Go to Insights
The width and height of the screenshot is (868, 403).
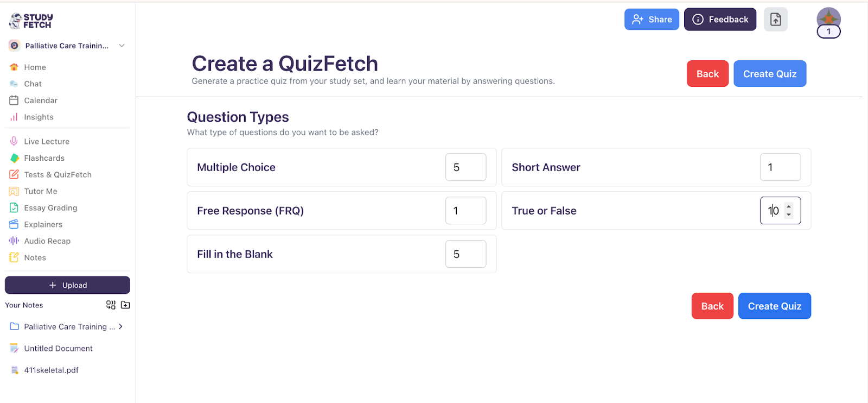pyautogui.click(x=39, y=117)
